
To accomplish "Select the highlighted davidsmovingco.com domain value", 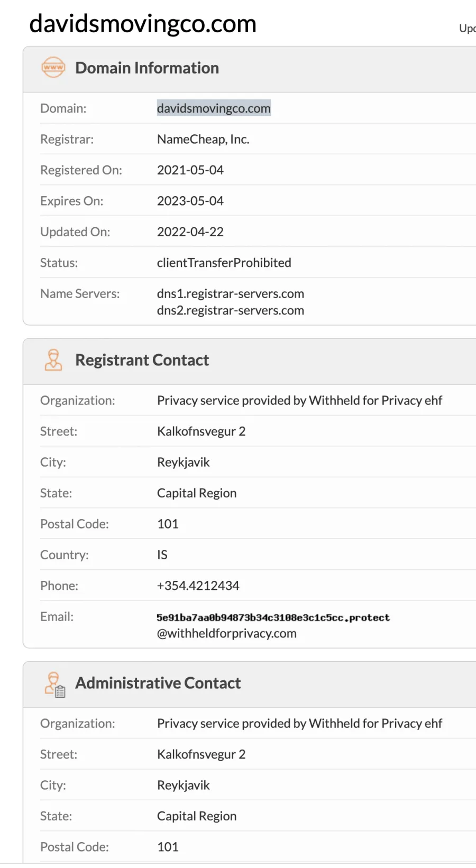I will (x=214, y=108).
